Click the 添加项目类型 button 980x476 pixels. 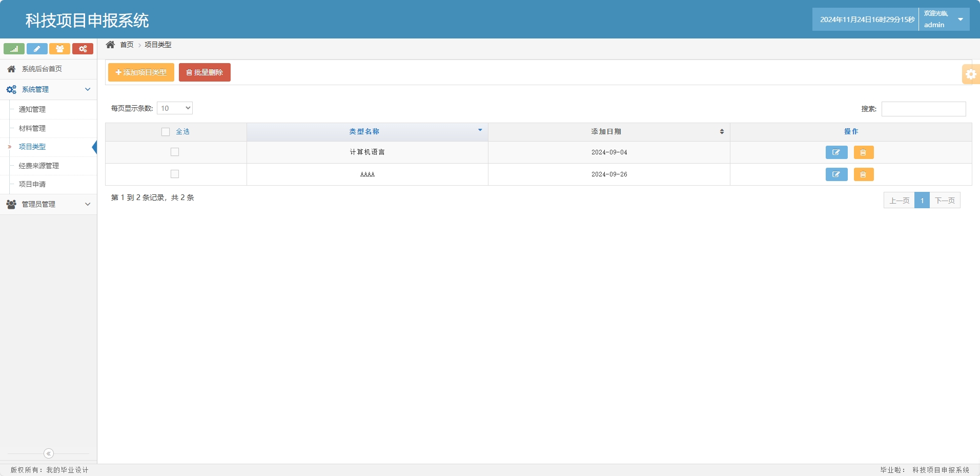click(x=141, y=72)
